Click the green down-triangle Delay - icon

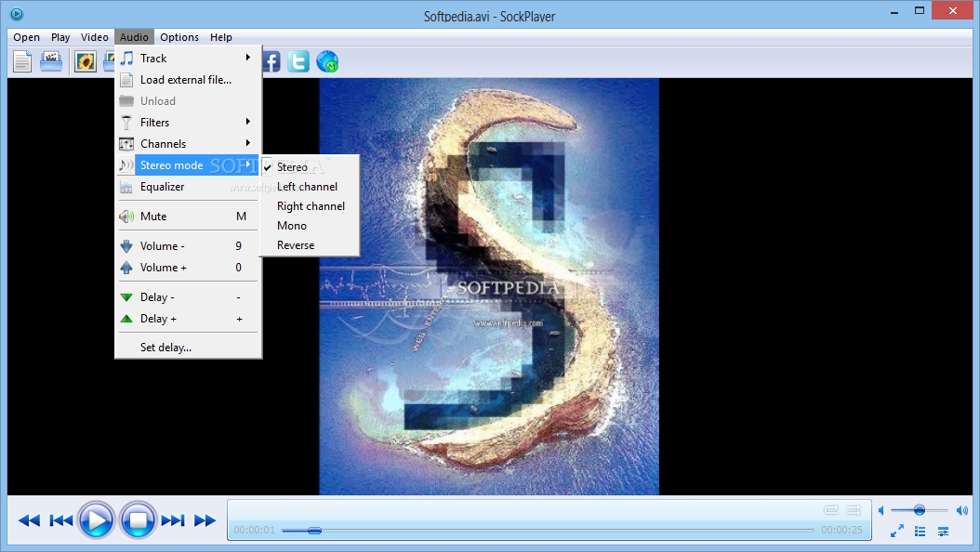[126, 297]
